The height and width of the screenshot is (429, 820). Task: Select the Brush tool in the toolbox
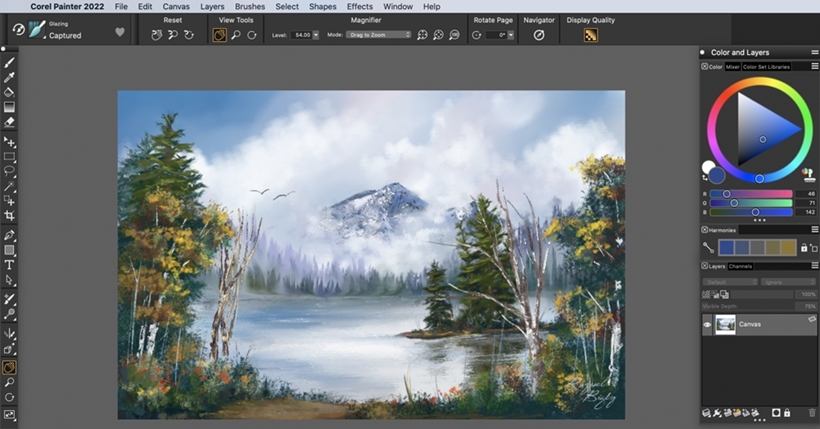9,63
